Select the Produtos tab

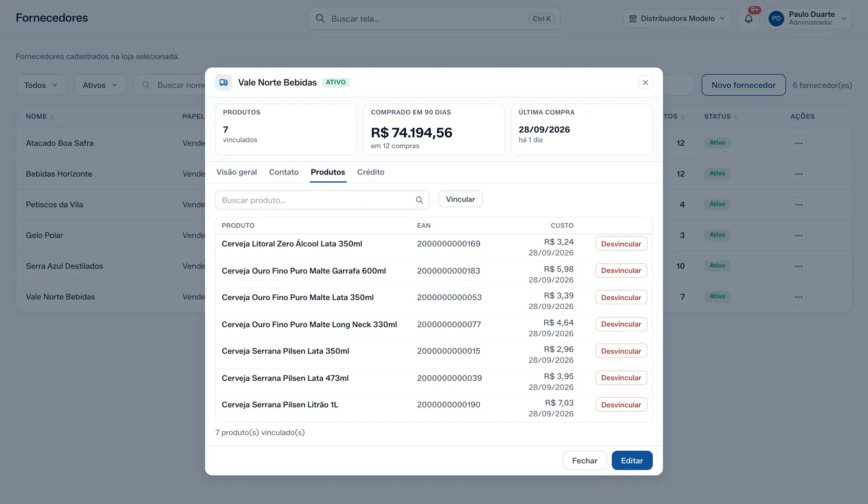point(328,172)
